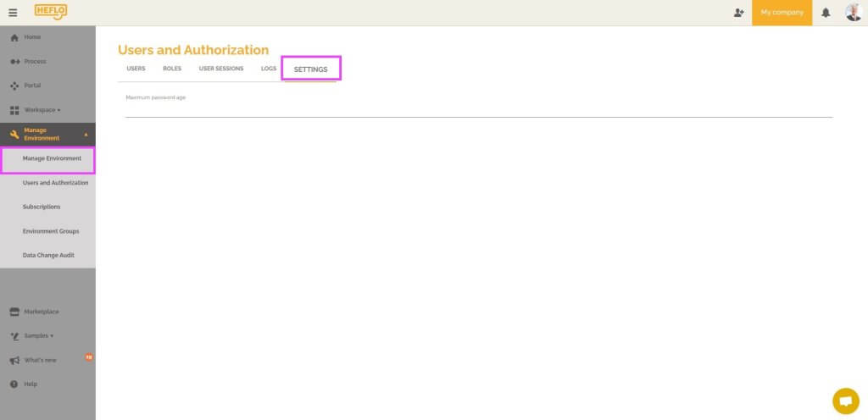Open the Logs tab

point(269,69)
